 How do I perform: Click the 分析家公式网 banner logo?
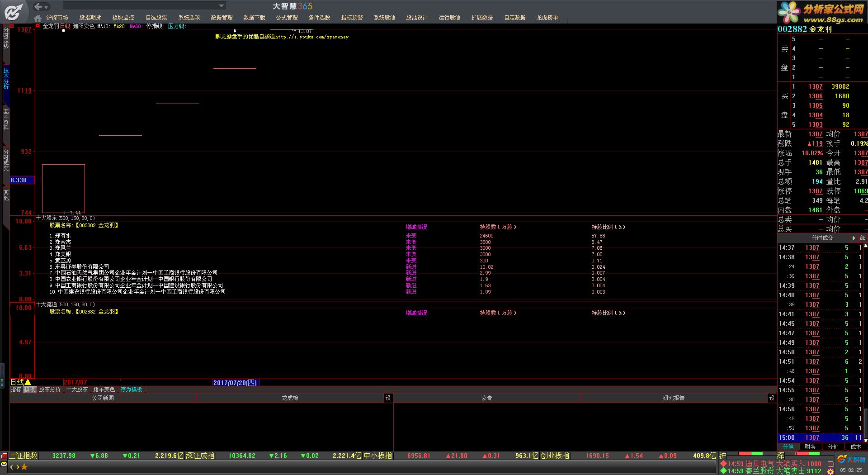pyautogui.click(x=823, y=12)
